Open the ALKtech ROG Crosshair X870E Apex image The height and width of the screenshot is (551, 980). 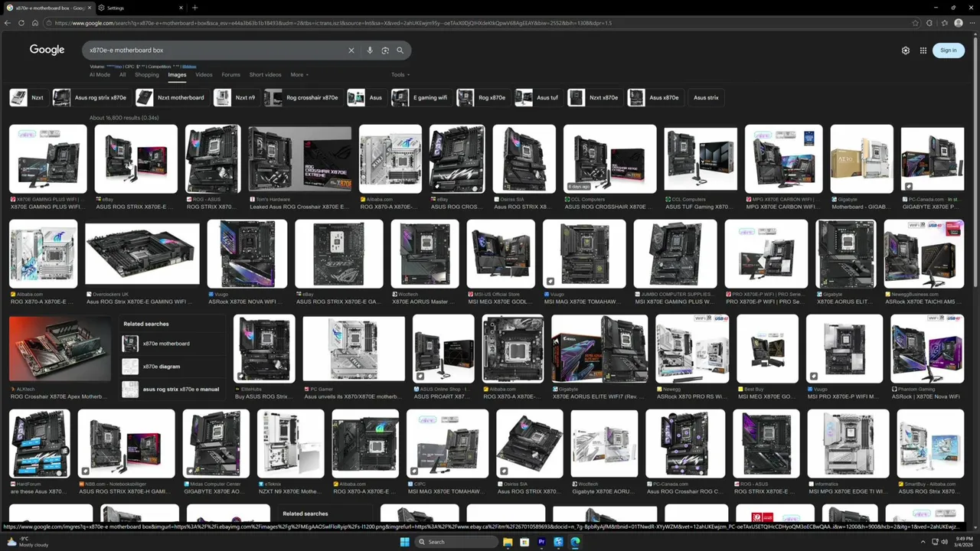tap(60, 349)
